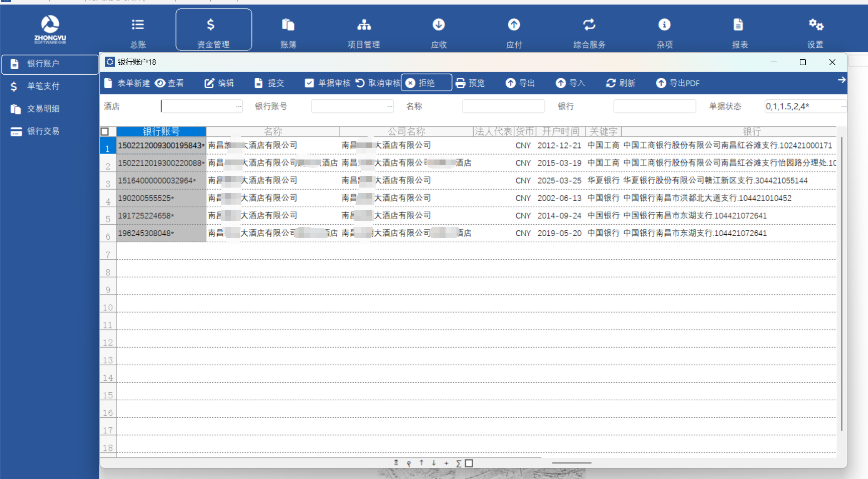Open the 总账 general ledger icon
This screenshot has height=479, width=868.
tap(138, 25)
